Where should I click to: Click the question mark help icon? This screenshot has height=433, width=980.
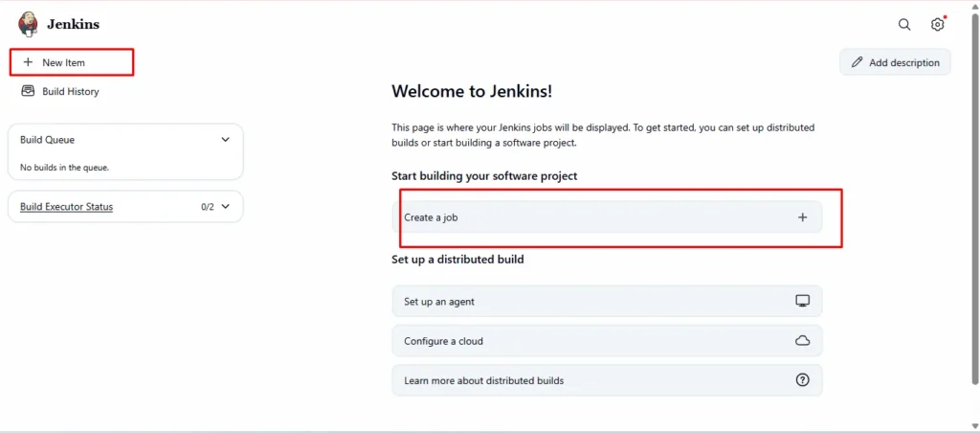click(802, 380)
